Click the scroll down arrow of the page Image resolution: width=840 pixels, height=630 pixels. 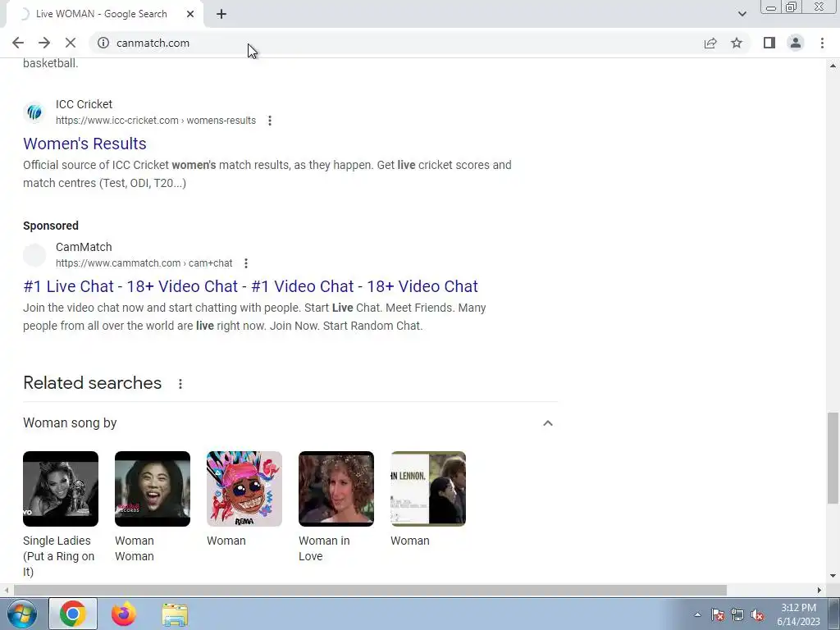pyautogui.click(x=833, y=576)
